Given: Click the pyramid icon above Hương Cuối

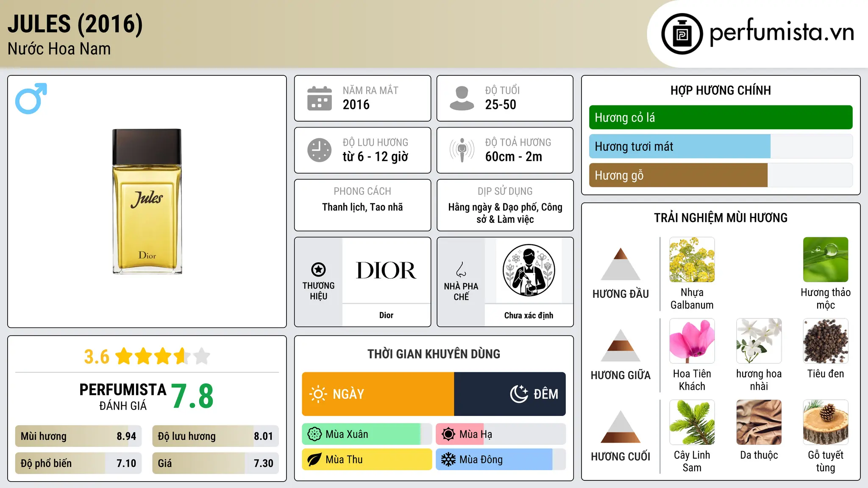Looking at the screenshot, I should point(620,426).
